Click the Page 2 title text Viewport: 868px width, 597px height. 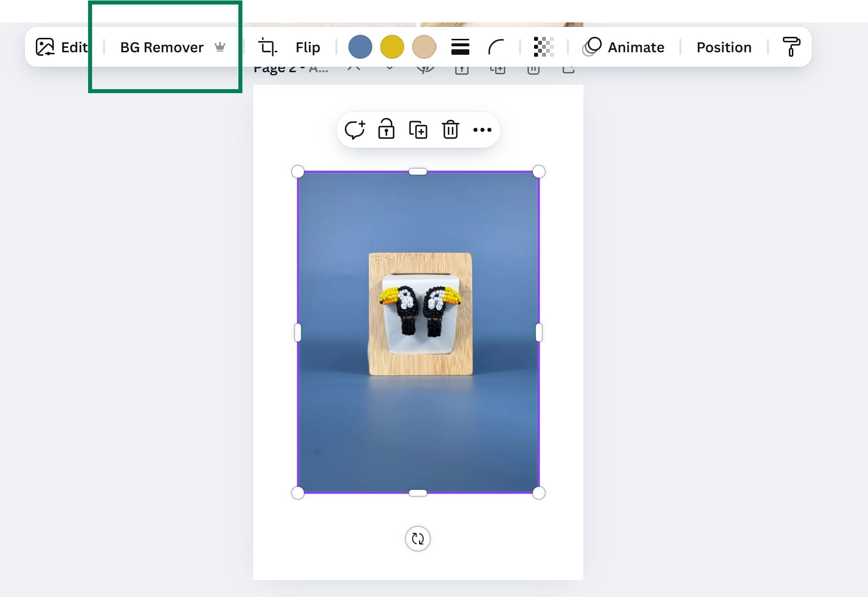tap(291, 70)
